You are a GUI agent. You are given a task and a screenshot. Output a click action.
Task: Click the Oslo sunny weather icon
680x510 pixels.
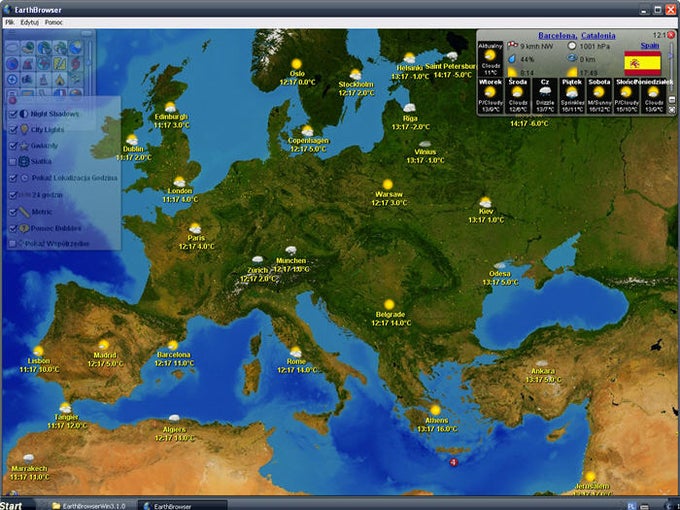click(297, 64)
